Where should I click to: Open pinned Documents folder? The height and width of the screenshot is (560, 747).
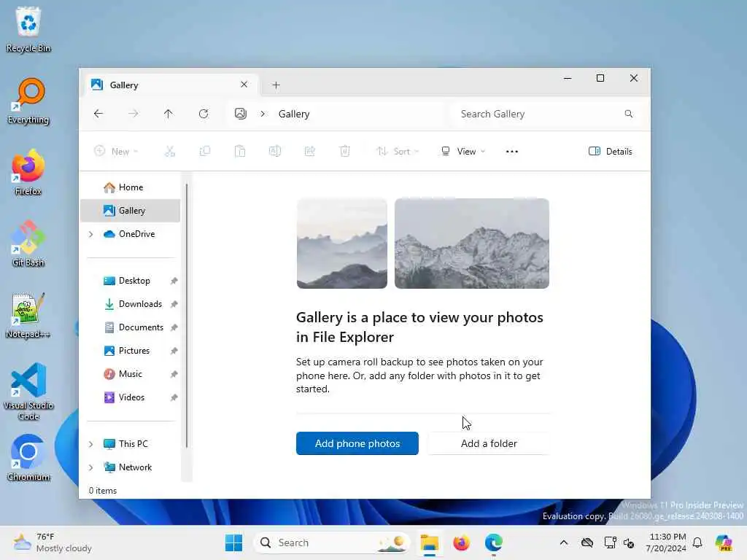(130, 327)
